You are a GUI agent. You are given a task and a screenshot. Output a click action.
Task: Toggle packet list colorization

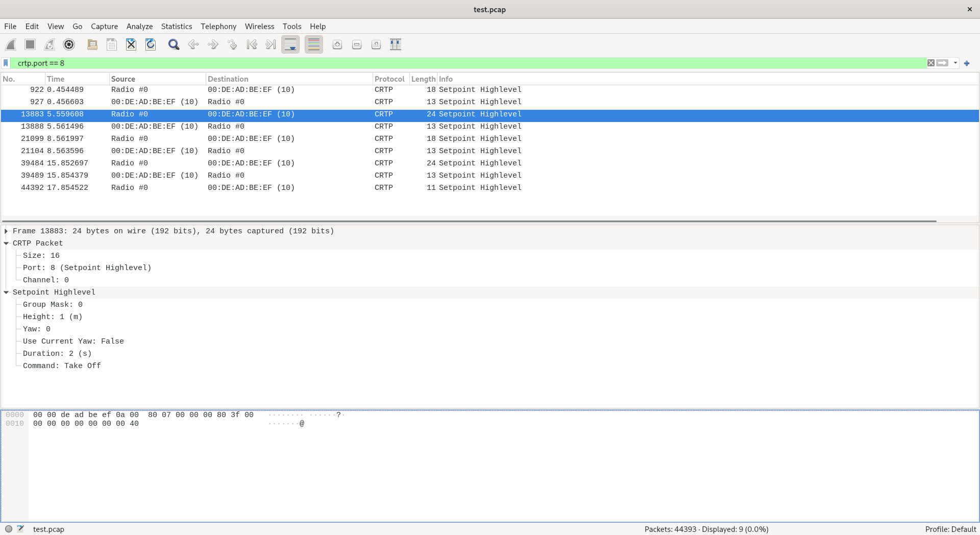(313, 44)
